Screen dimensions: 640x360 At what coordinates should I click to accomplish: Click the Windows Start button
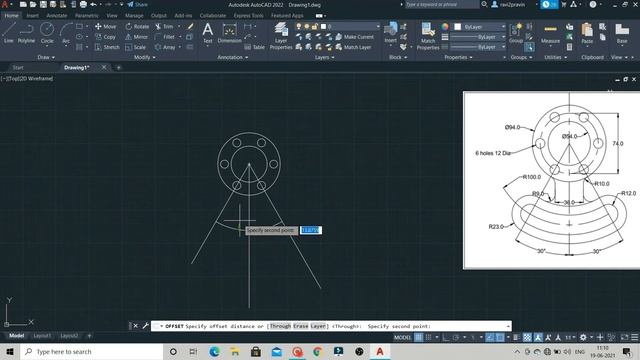pos(10,351)
